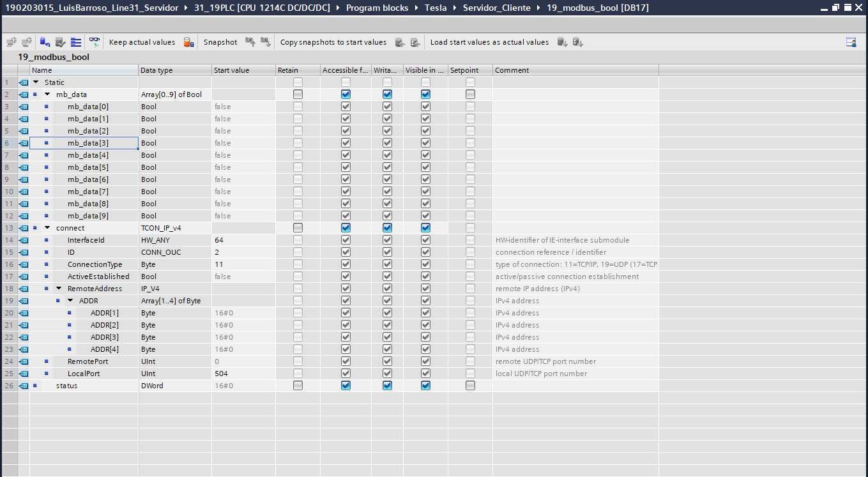868x477 pixels.
Task: Click the first insert row icon
Action: pos(11,42)
